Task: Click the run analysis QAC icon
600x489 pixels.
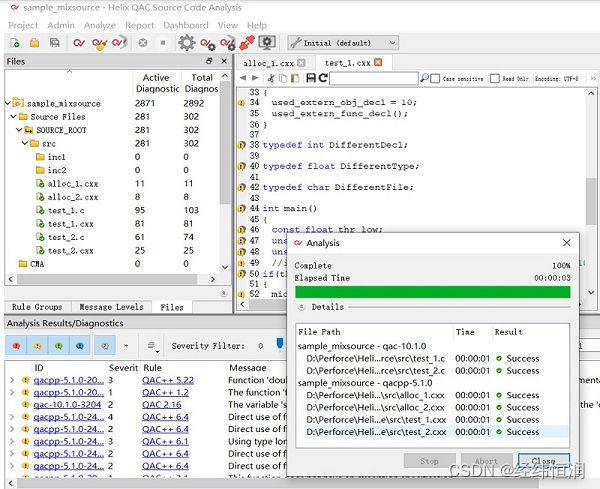Action: 79,43
